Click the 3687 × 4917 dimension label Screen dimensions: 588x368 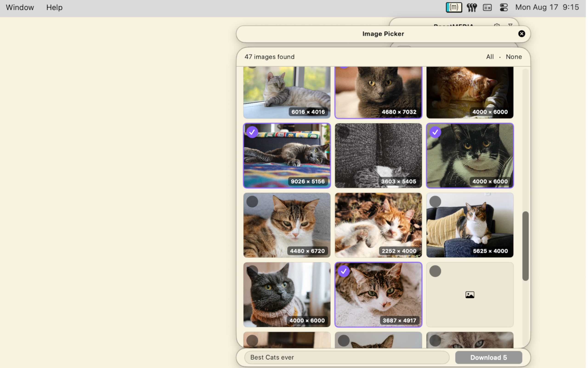pos(399,321)
